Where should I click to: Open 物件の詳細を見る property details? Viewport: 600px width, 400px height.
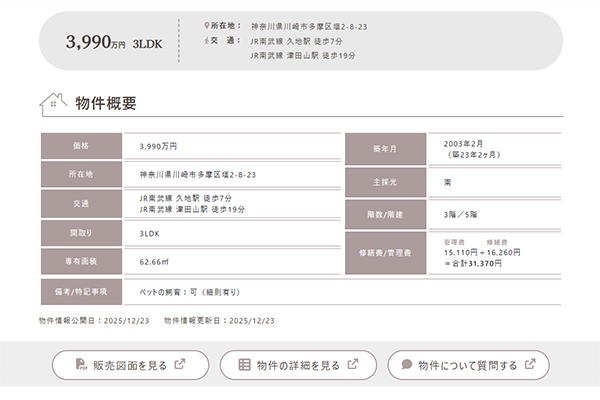point(298,365)
